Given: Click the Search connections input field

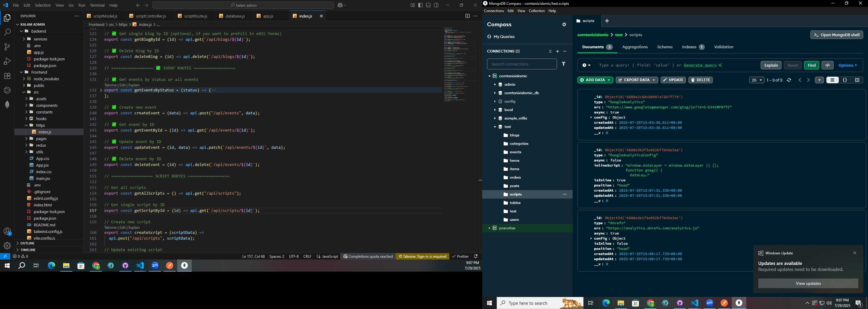Looking at the screenshot, I should click(522, 64).
